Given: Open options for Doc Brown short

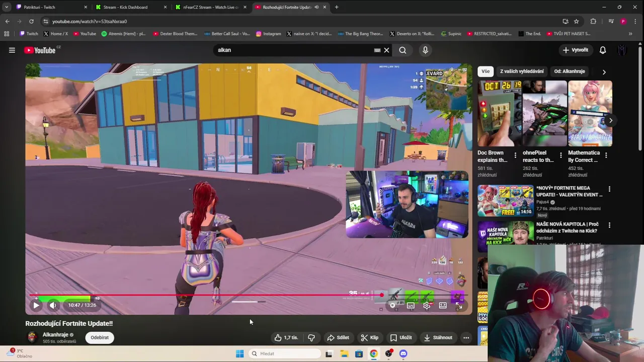Looking at the screenshot, I should coord(515,155).
